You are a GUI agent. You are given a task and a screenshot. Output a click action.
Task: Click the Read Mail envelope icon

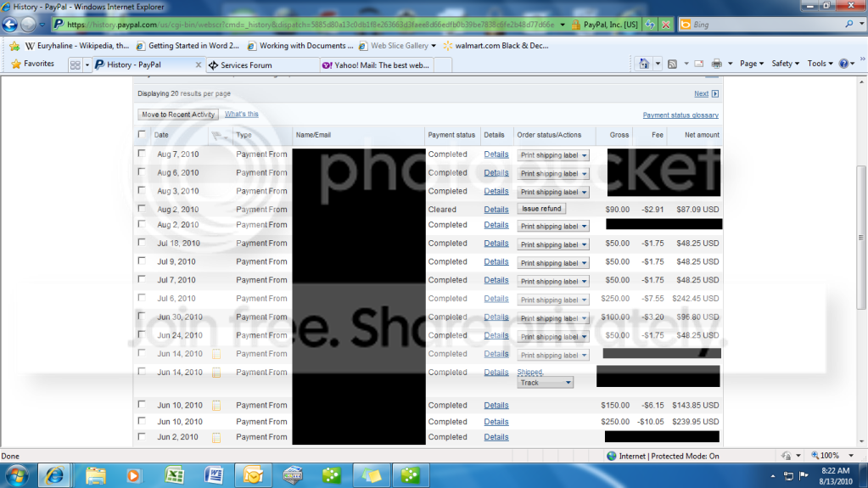pos(699,64)
